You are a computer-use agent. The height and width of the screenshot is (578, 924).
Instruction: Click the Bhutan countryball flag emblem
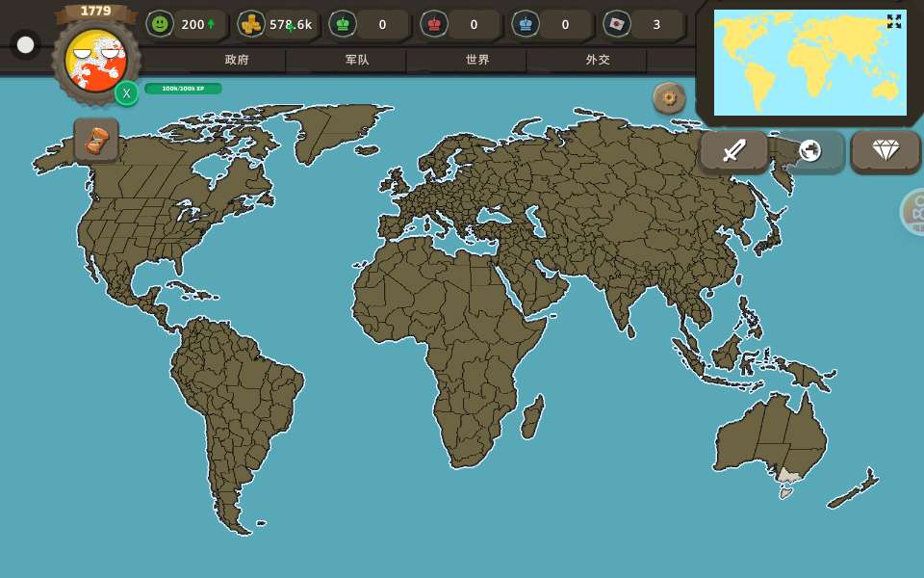95,61
